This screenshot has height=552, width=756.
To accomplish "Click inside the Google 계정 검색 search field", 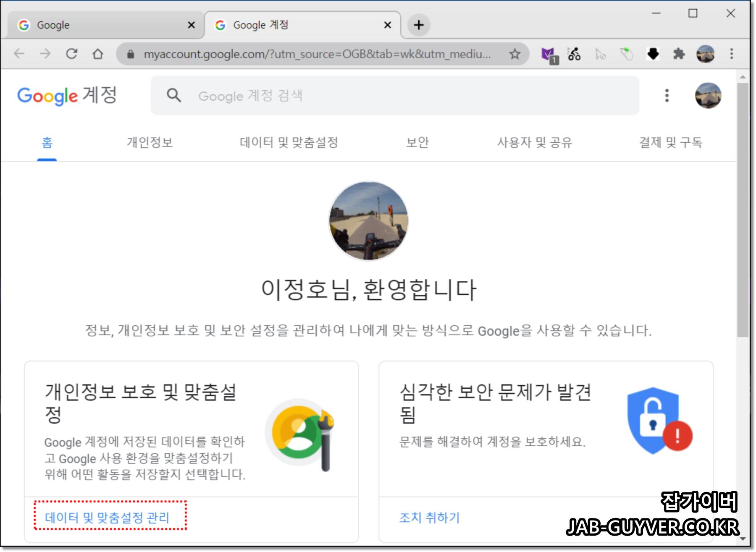I will (336, 96).
